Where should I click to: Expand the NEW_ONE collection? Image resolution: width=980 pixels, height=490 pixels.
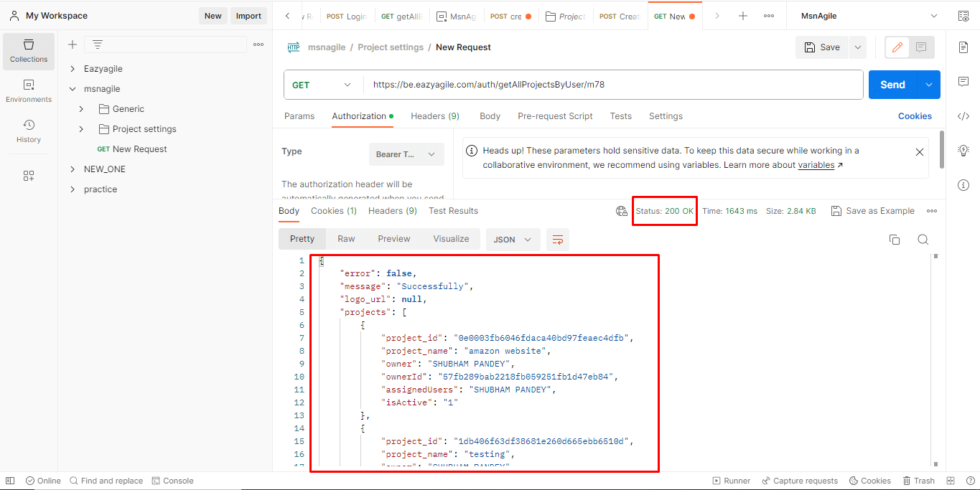(73, 169)
